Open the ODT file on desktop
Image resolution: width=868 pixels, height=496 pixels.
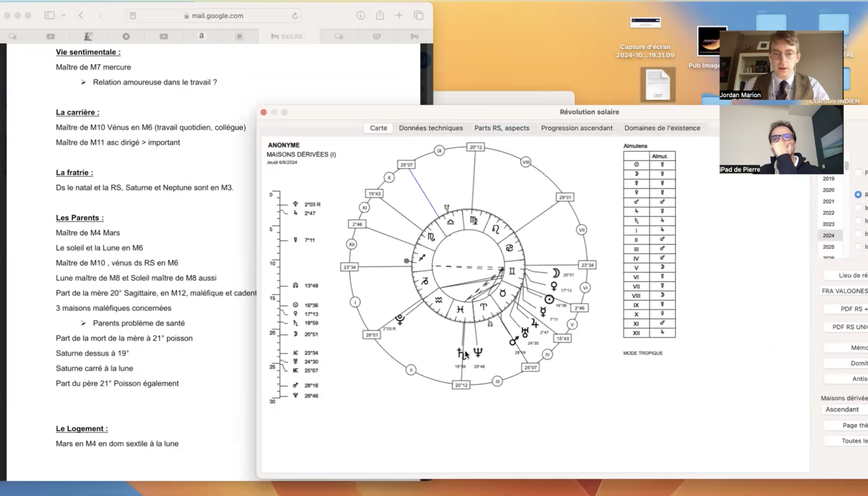point(658,85)
